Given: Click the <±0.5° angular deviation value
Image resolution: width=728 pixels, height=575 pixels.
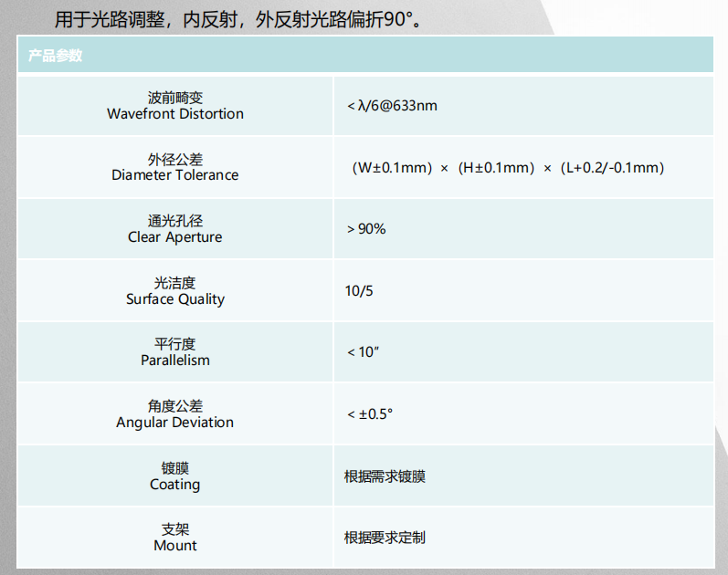Looking at the screenshot, I should [x=370, y=414].
